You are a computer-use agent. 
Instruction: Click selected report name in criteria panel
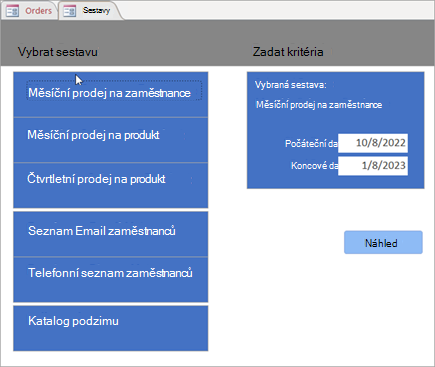[319, 105]
